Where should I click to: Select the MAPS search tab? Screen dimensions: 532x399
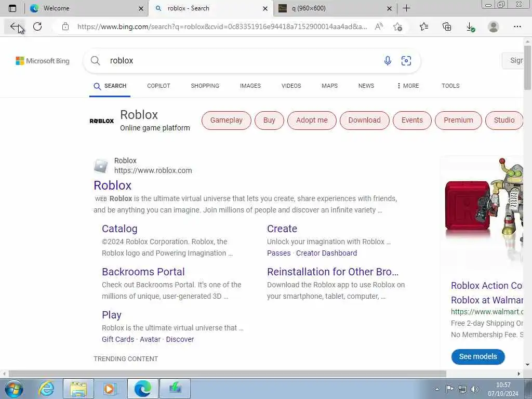[x=329, y=86]
